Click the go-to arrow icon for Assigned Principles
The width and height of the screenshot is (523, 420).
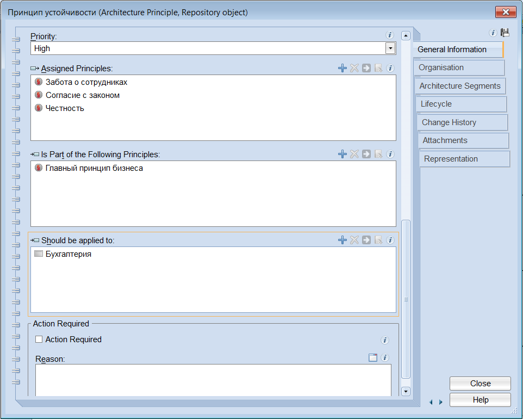tap(366, 68)
